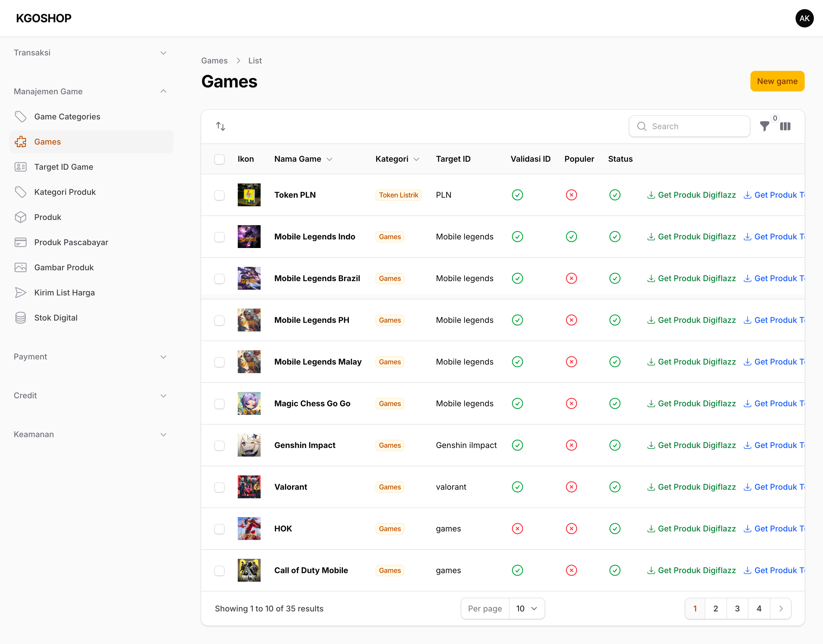
Task: Click the AK user avatar
Action: pyautogui.click(x=804, y=18)
